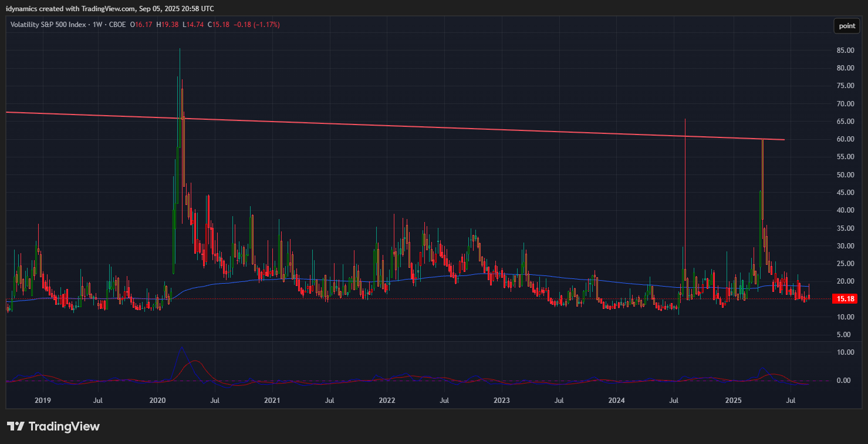Click the 75.00 price scale label
868x444 pixels.
845,86
